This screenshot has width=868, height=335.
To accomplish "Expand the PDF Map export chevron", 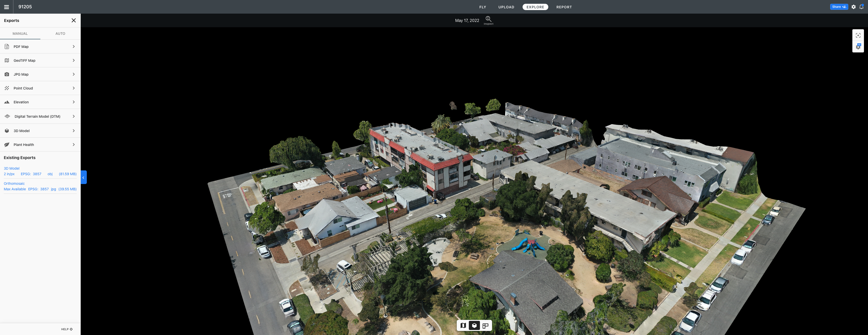I will pos(73,46).
